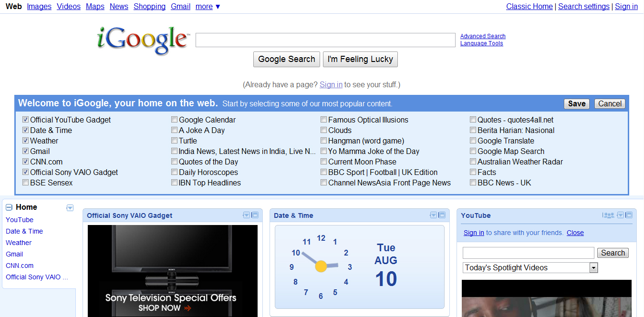
Task: Maximize the YouTube gadget
Action: pyautogui.click(x=629, y=215)
